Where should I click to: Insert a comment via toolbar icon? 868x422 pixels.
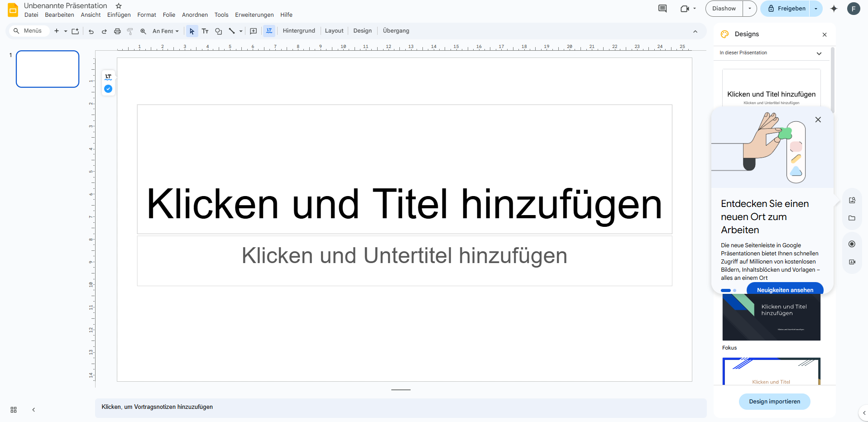click(254, 31)
